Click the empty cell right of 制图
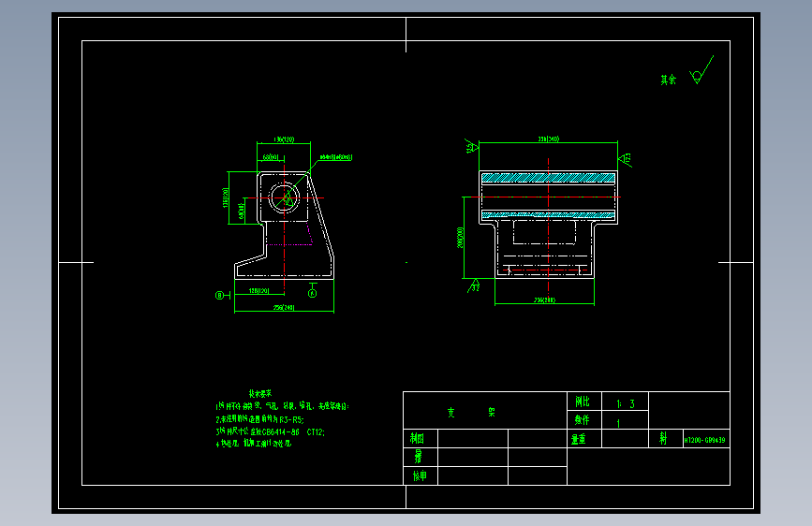 [x=473, y=439]
